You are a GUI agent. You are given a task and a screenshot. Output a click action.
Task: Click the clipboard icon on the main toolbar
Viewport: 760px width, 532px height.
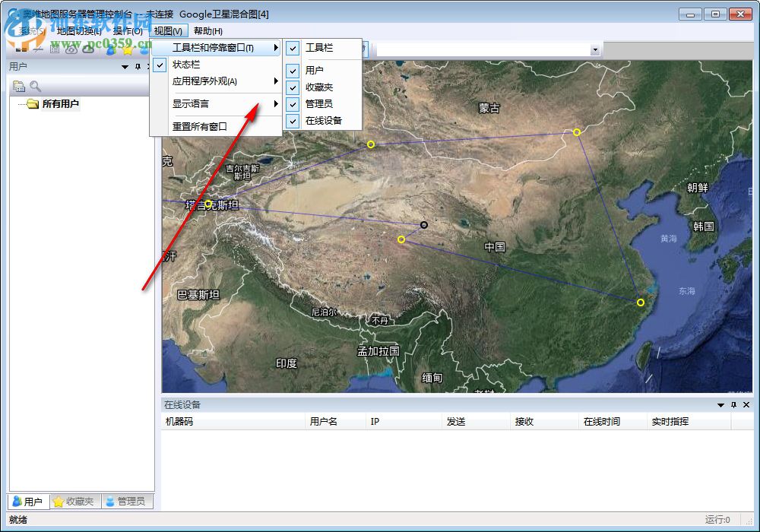point(54,49)
